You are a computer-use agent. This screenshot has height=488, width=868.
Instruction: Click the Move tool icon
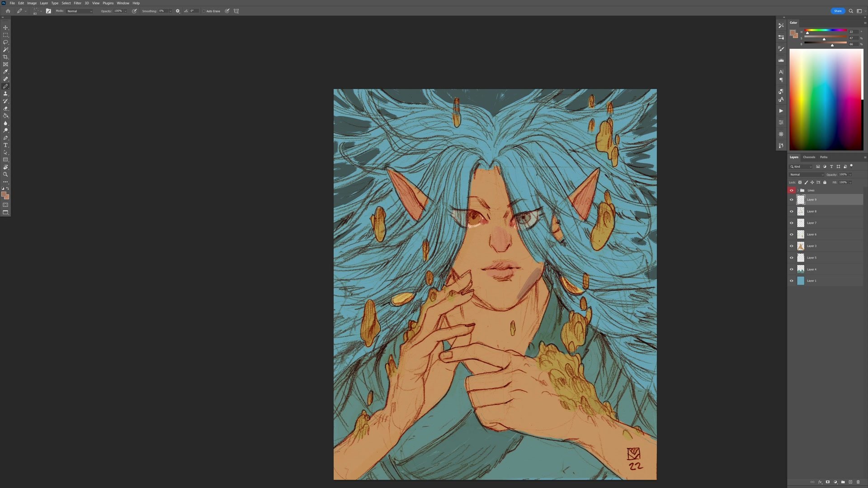(x=5, y=28)
